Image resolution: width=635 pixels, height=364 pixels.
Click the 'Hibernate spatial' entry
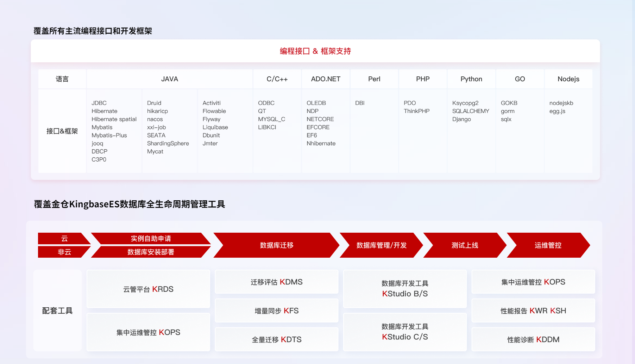[x=114, y=119]
